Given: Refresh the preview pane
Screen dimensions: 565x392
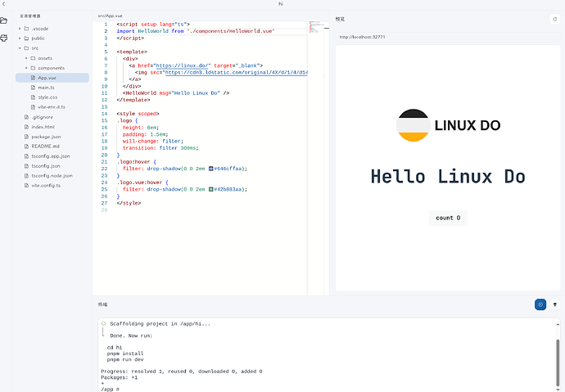Looking at the screenshot, I should tap(554, 19).
